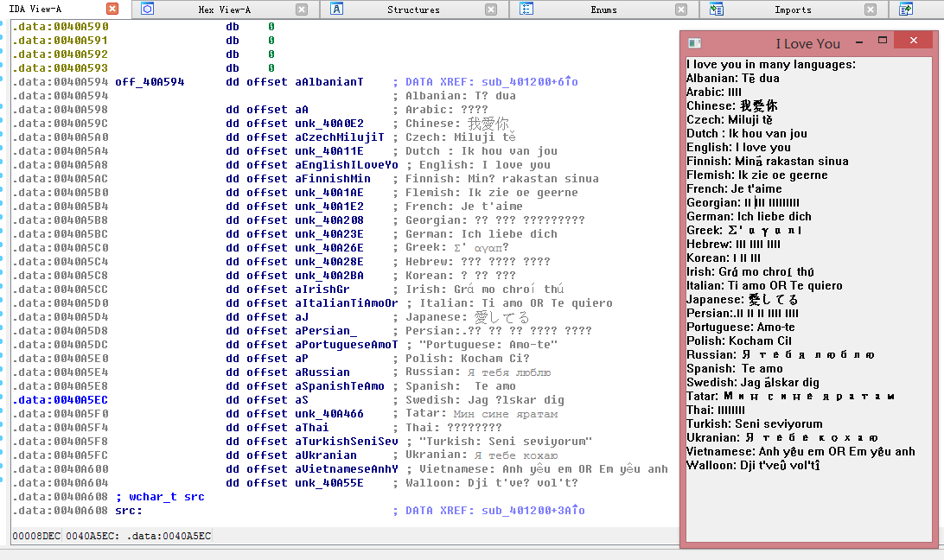This screenshot has width=944, height=560.
Task: Switch to the Structures tab
Action: 413,10
